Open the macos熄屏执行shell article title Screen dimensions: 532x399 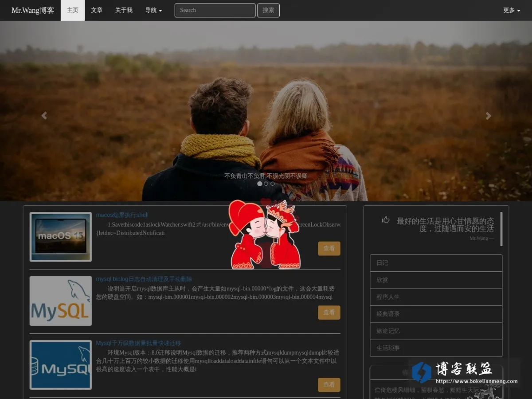pos(122,215)
